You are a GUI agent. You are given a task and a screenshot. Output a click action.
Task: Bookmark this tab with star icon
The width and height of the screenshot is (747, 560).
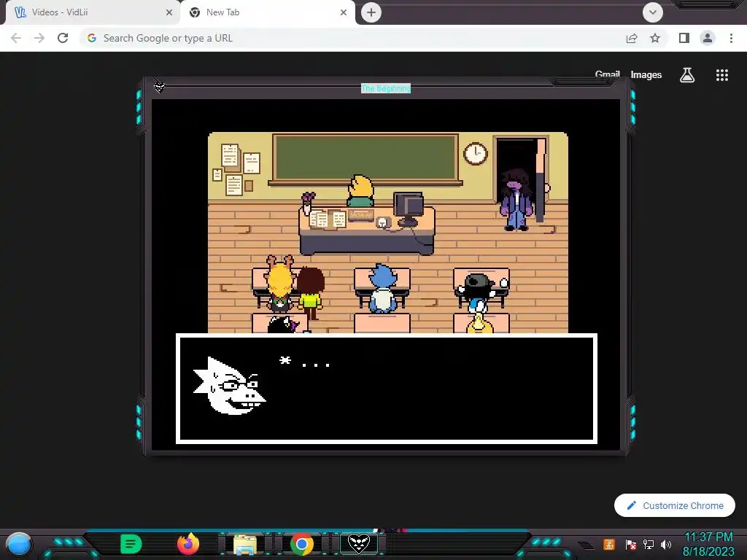(655, 38)
